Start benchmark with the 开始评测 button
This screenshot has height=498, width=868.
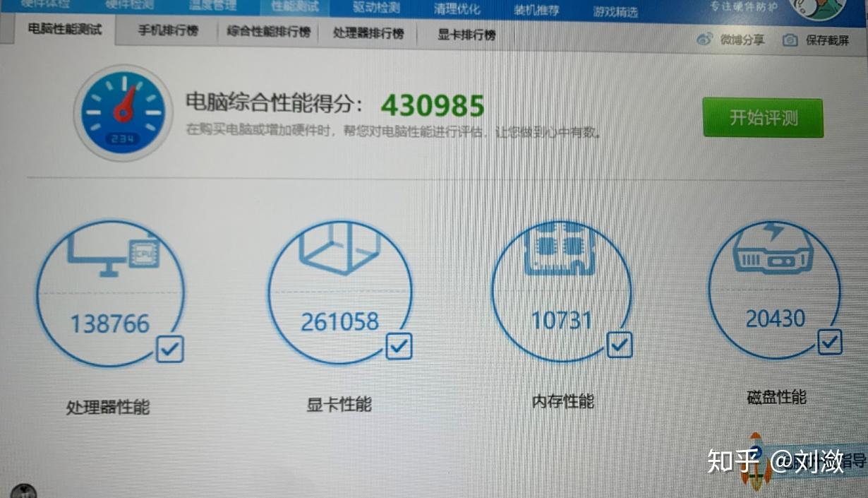coord(763,117)
